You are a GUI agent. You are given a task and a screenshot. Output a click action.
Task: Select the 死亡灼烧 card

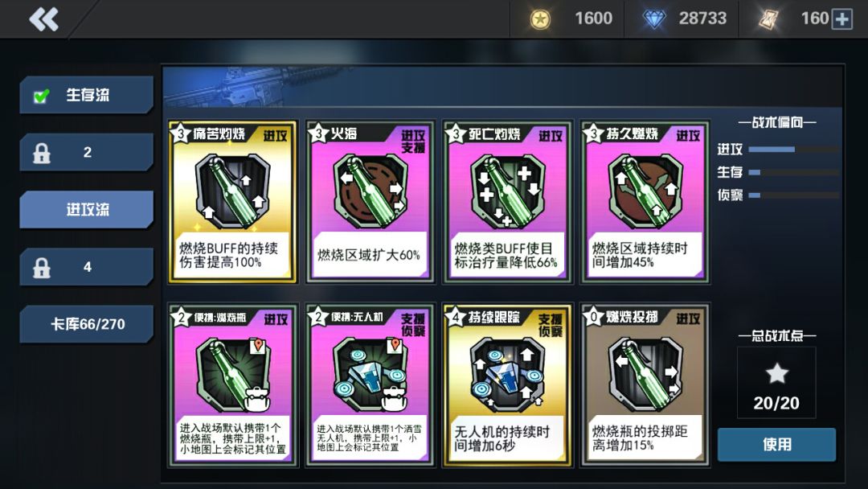[x=507, y=202]
